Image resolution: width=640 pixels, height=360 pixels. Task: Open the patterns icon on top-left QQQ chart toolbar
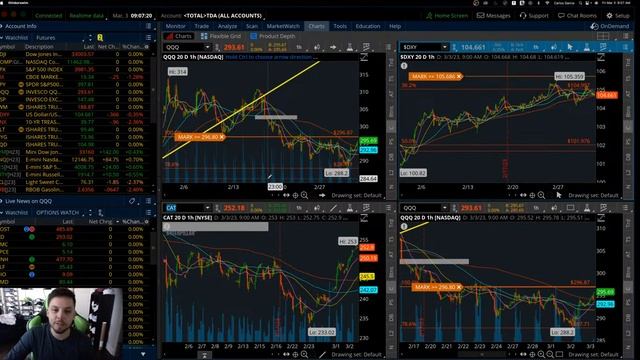[366, 47]
